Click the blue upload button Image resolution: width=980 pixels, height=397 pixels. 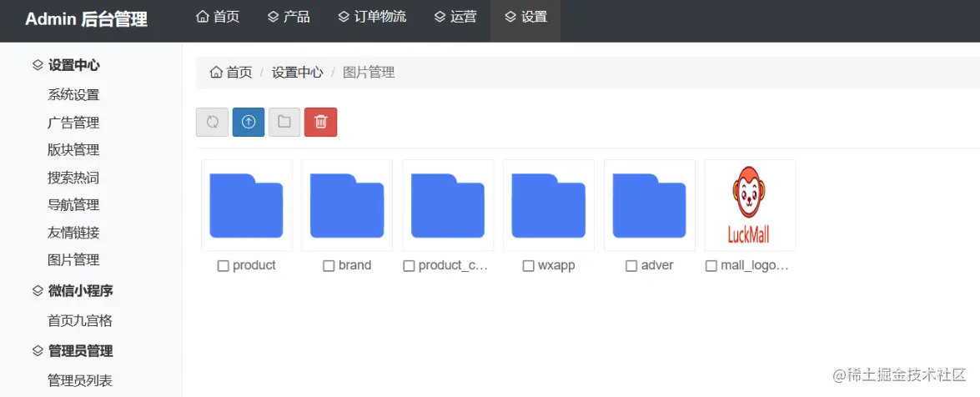248,122
